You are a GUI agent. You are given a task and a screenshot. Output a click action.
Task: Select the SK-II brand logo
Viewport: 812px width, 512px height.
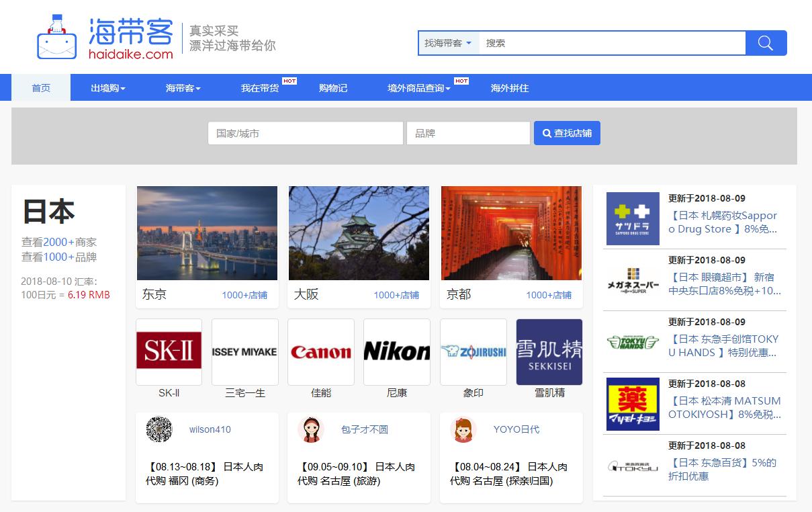tap(169, 351)
